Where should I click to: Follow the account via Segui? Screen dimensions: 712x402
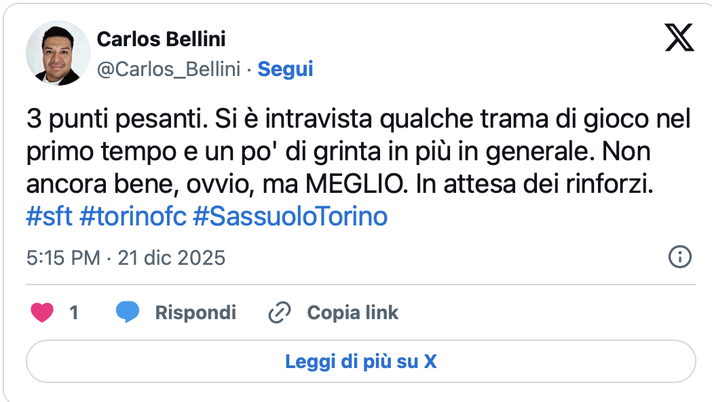[286, 69]
